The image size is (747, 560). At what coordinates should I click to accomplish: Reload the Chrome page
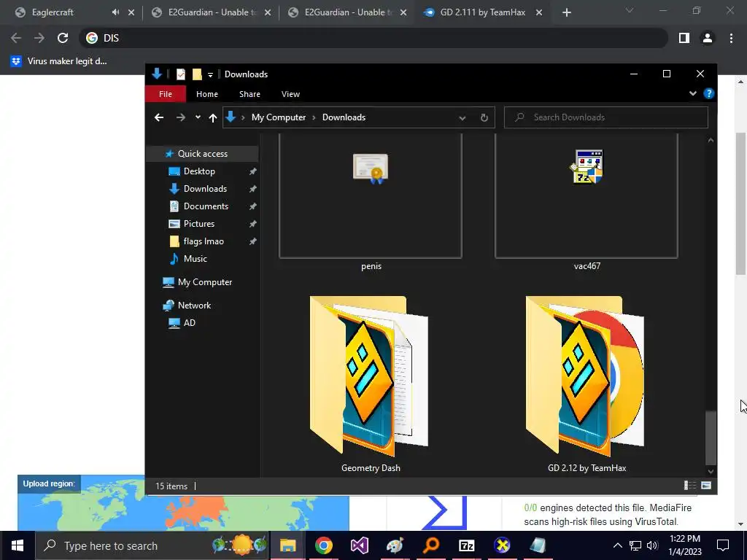63,38
